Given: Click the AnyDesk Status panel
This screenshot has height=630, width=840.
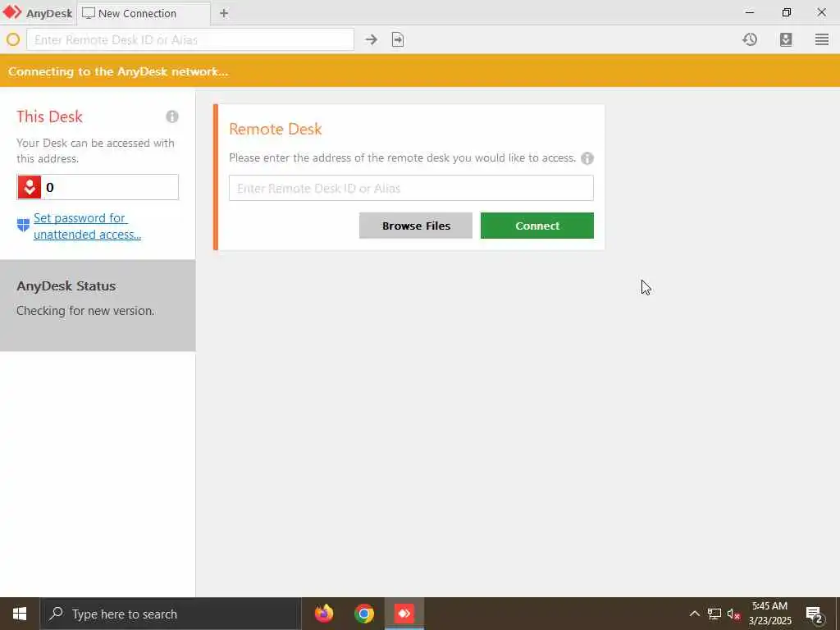Looking at the screenshot, I should point(98,305).
